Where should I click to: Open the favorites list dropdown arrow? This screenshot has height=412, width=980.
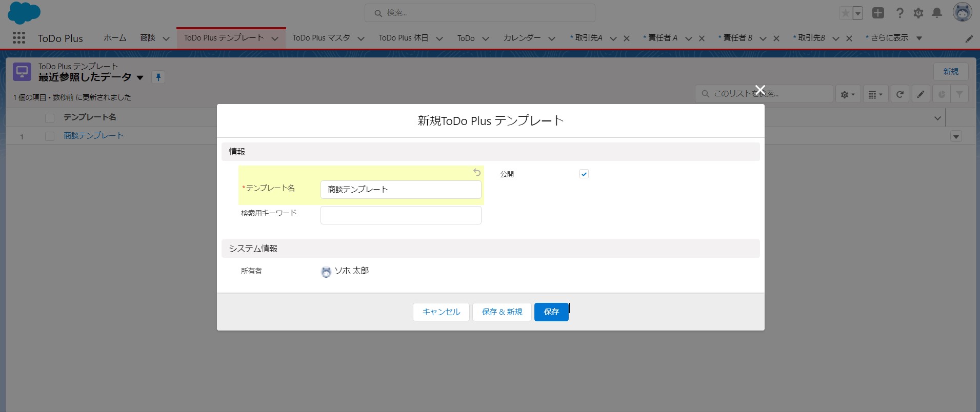coord(858,13)
